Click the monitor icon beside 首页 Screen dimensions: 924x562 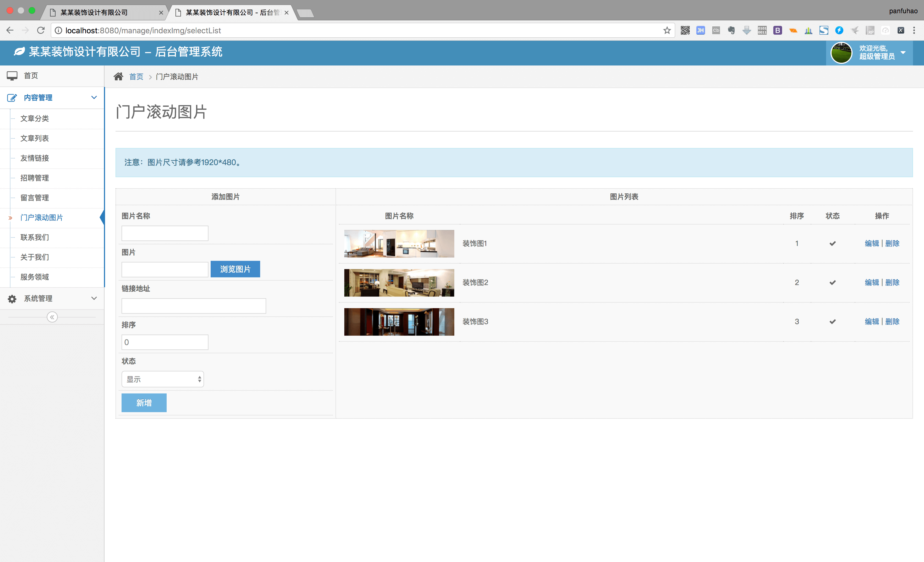click(x=12, y=75)
